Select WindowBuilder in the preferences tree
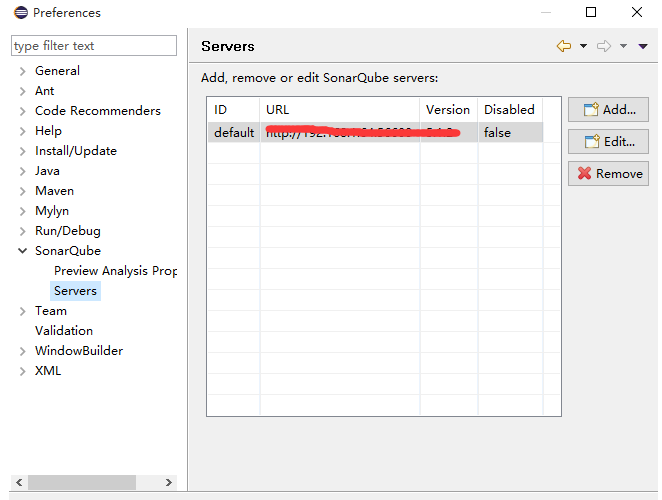The width and height of the screenshot is (662, 500). point(79,351)
